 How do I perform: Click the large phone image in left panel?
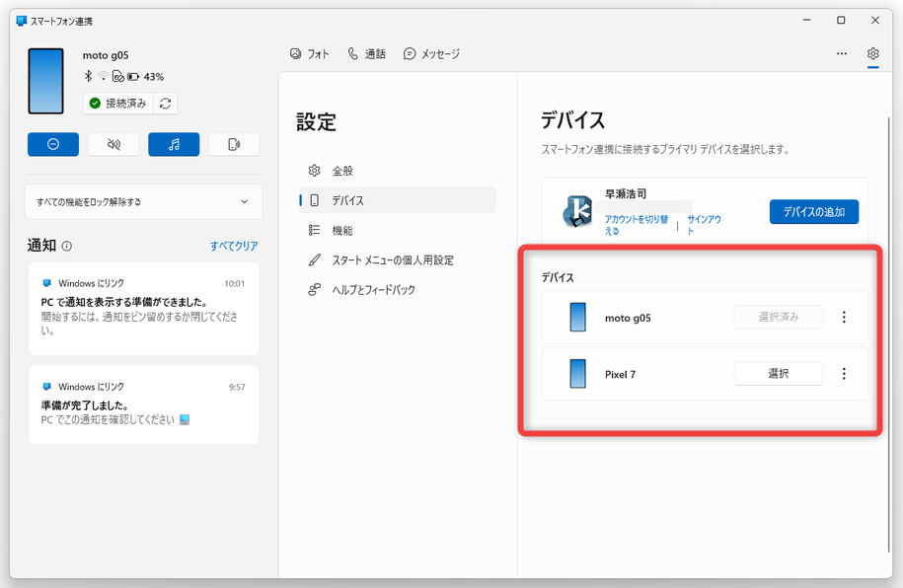[46, 81]
